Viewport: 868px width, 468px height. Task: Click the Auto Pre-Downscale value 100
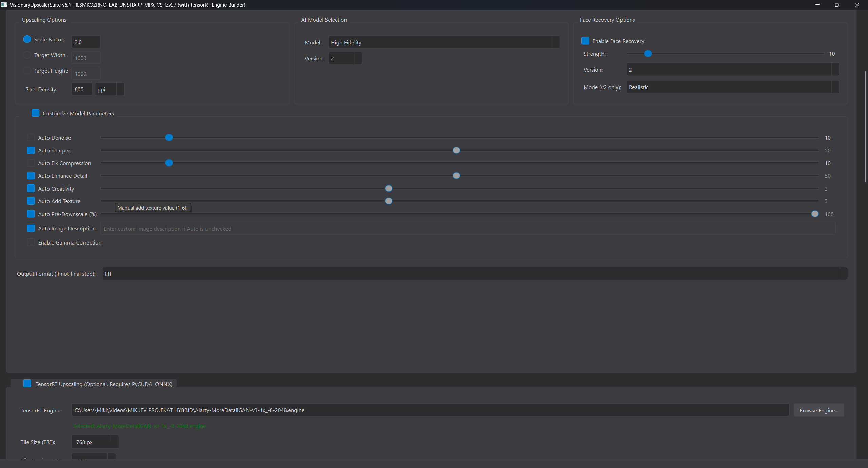[x=829, y=214]
